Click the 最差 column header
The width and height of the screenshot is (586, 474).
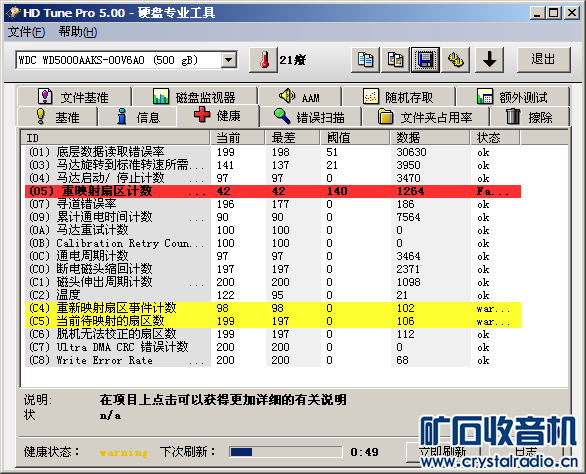tap(293, 138)
